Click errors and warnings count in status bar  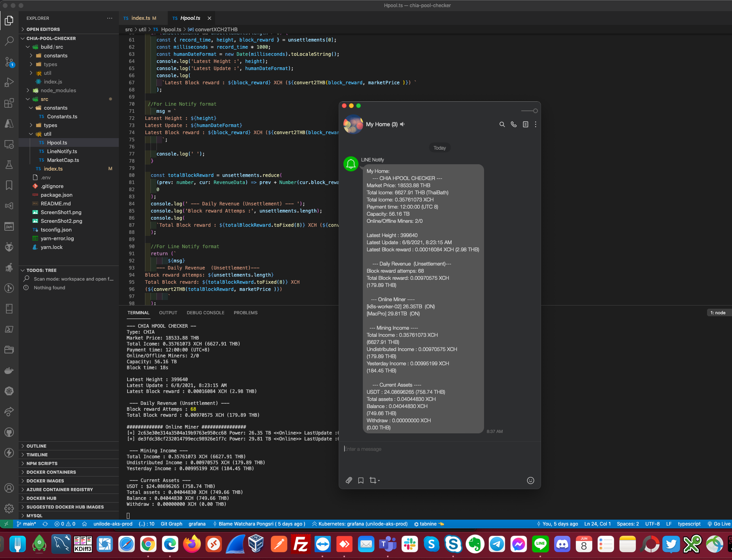[x=65, y=524]
